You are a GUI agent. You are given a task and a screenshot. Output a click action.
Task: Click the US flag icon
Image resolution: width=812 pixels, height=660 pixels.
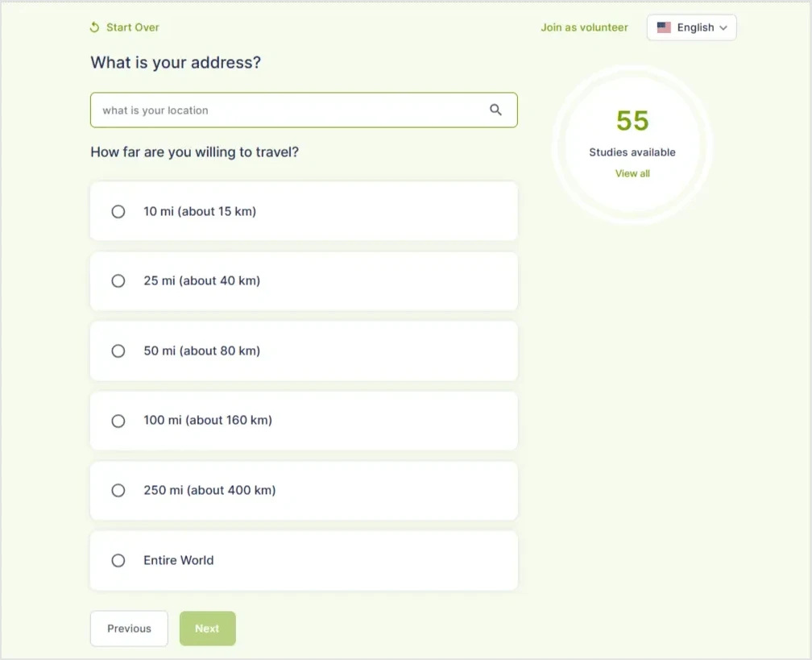(664, 27)
